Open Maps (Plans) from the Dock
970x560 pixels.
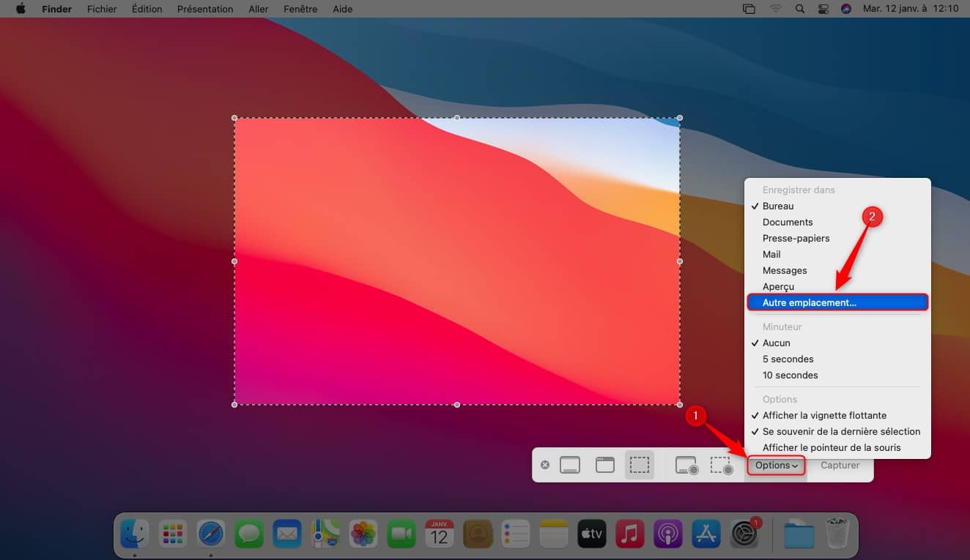click(325, 535)
